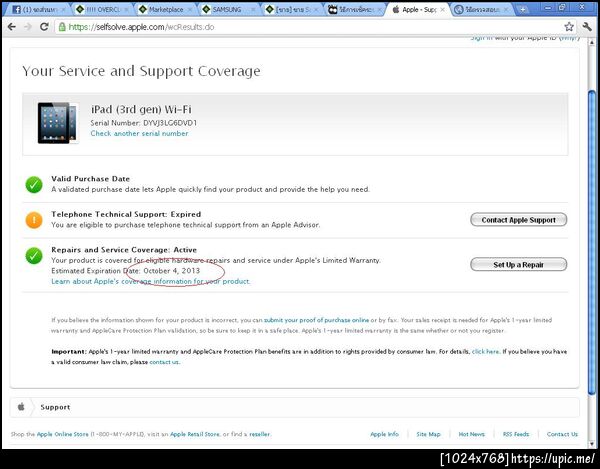Screen dimensions: 600x469
Task: Follow the contact us link
Action: [164, 362]
